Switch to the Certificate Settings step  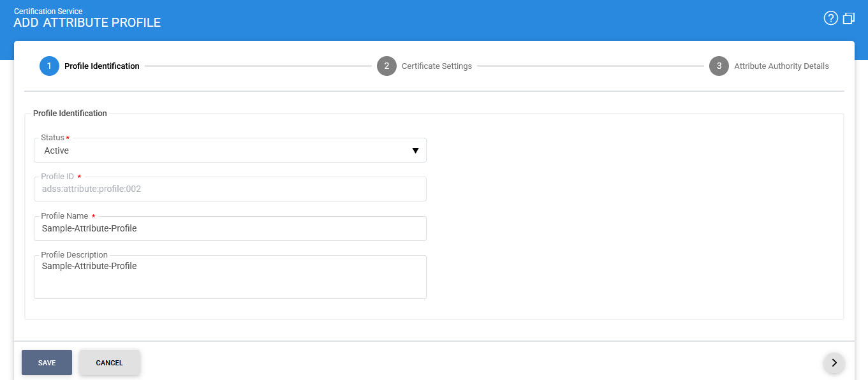point(436,66)
